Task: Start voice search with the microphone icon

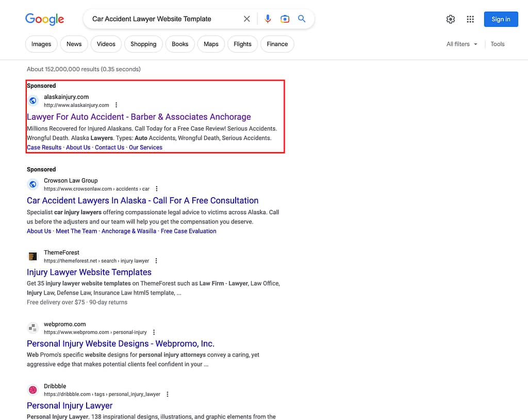Action: [x=268, y=19]
